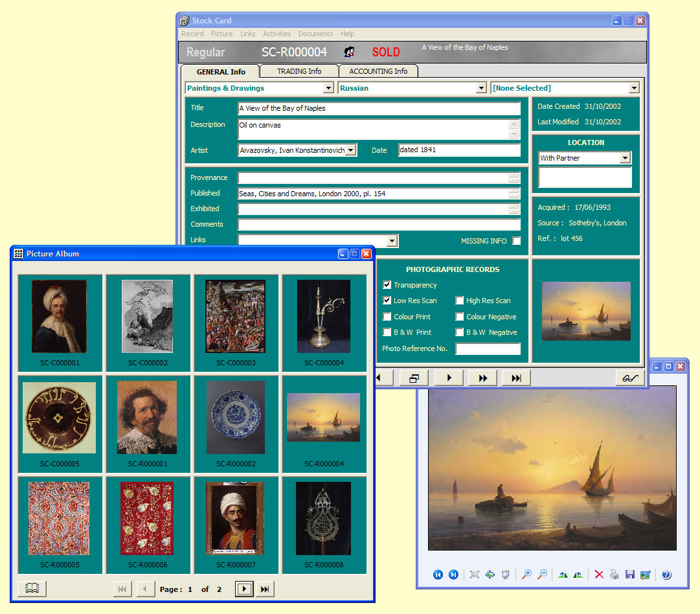Check the B & W Print option
Screen dimensions: 700x614
pyautogui.click(x=387, y=332)
